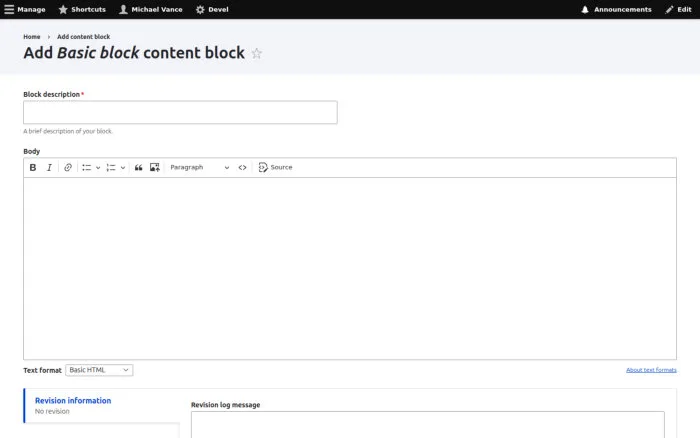Viewport: 700px width, 438px height.
Task: Open the Michael Vance user menu
Action: [151, 9]
